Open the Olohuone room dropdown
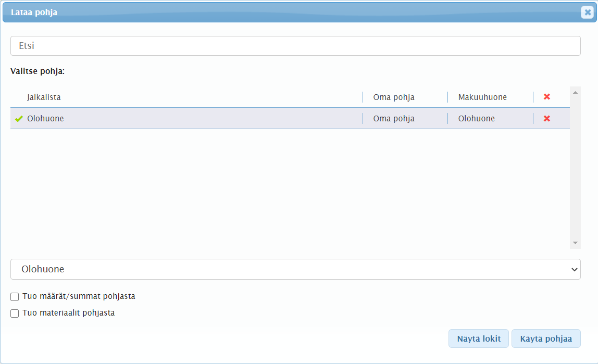This screenshot has height=364, width=598. (x=295, y=269)
